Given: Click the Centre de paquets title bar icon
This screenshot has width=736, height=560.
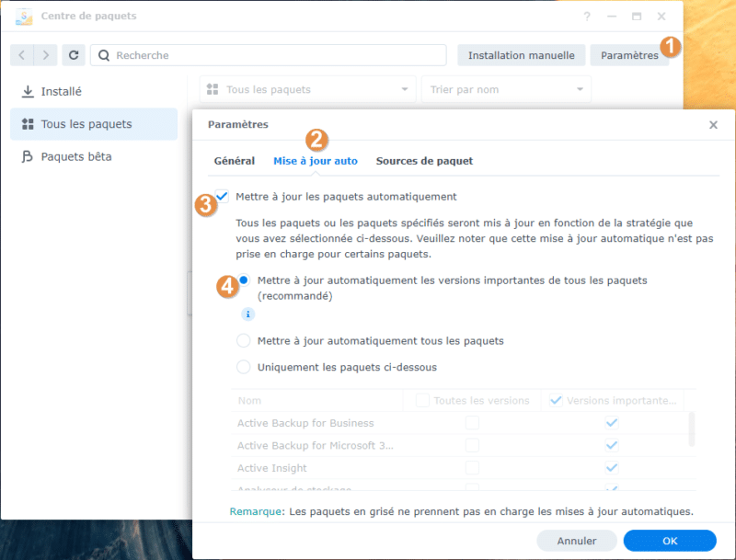Looking at the screenshot, I should pyautogui.click(x=24, y=16).
